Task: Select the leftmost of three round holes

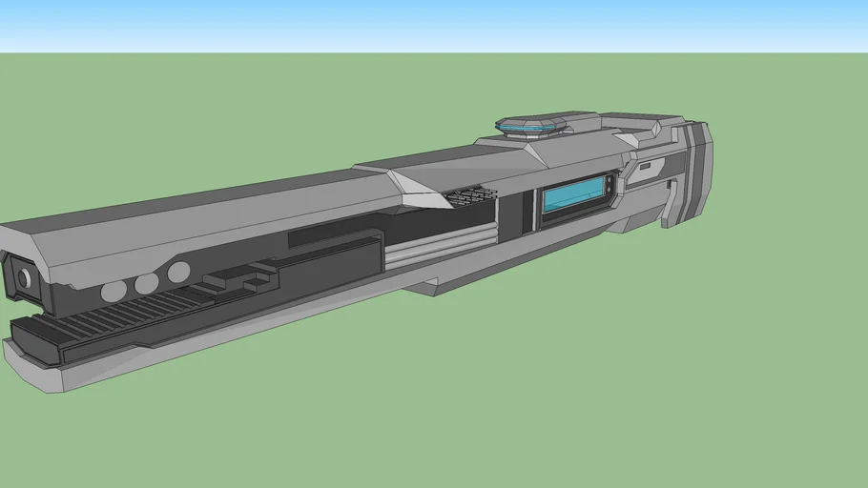Action: (x=114, y=290)
